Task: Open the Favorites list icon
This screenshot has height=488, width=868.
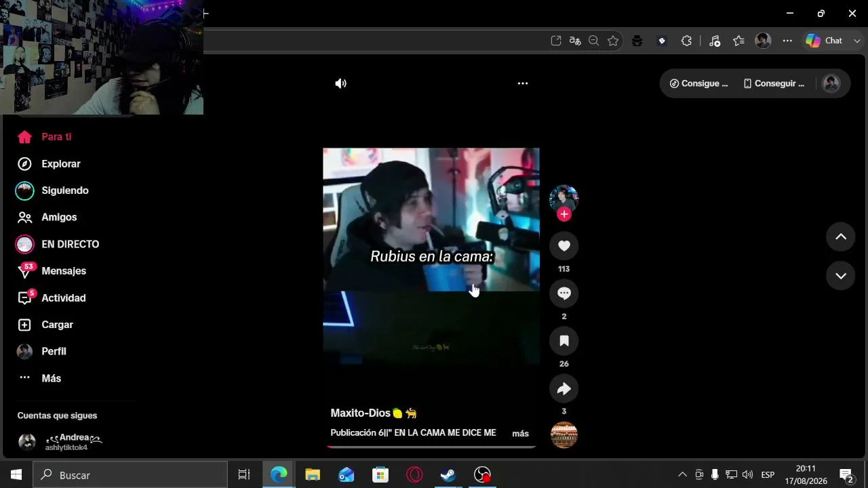Action: pos(739,41)
